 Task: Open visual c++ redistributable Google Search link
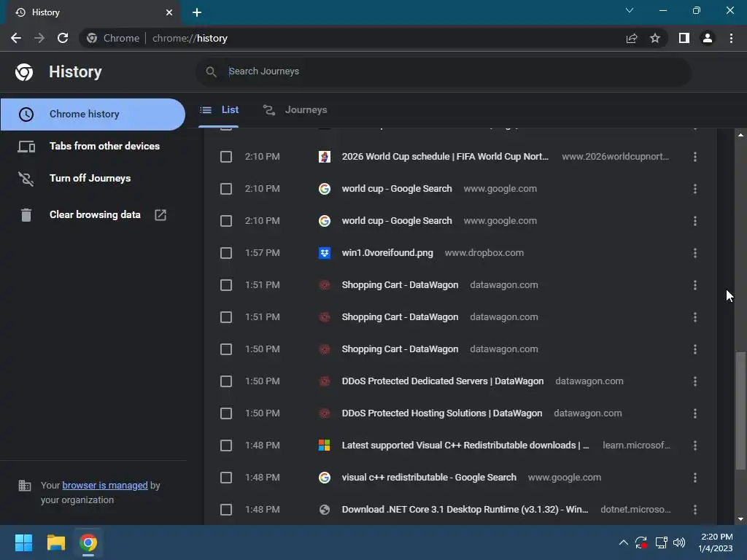click(x=429, y=478)
